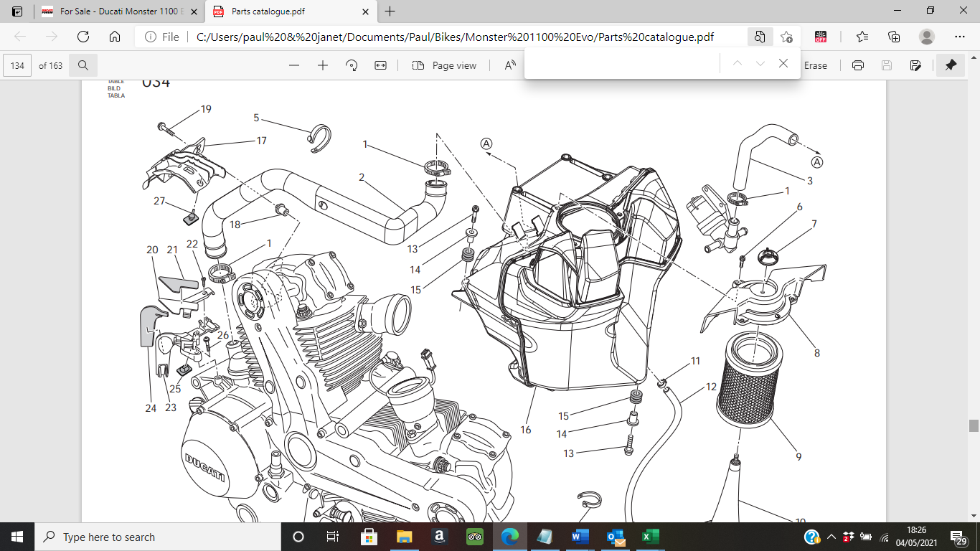The width and height of the screenshot is (980, 551).
Task: Add this page to favorites
Action: (787, 37)
